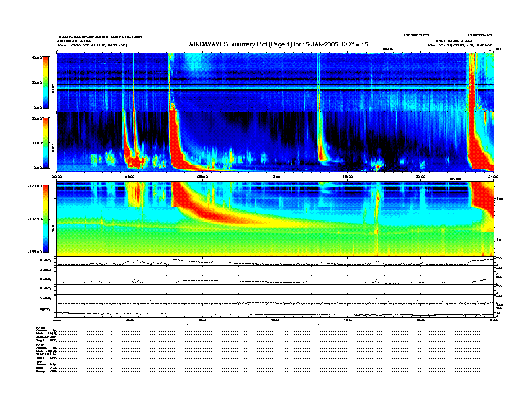Click the 20.00 label on top color bar
Screen dimensions: 532x411
point(36,83)
